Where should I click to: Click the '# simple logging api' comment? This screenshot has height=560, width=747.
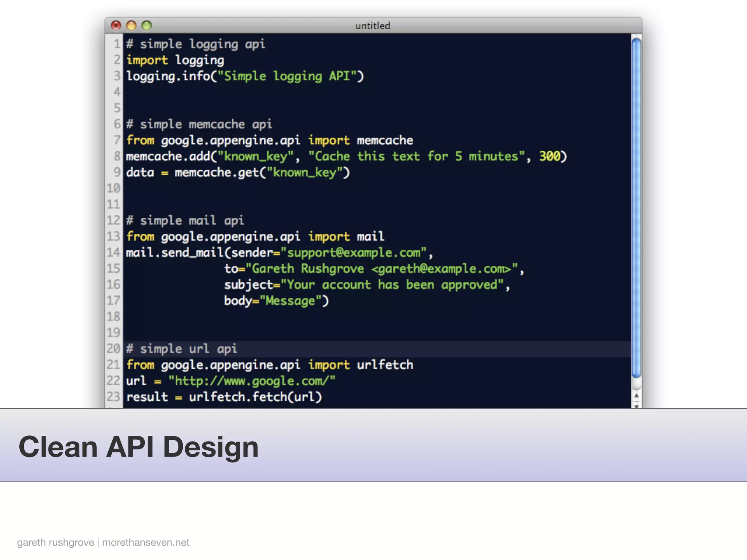[x=196, y=44]
